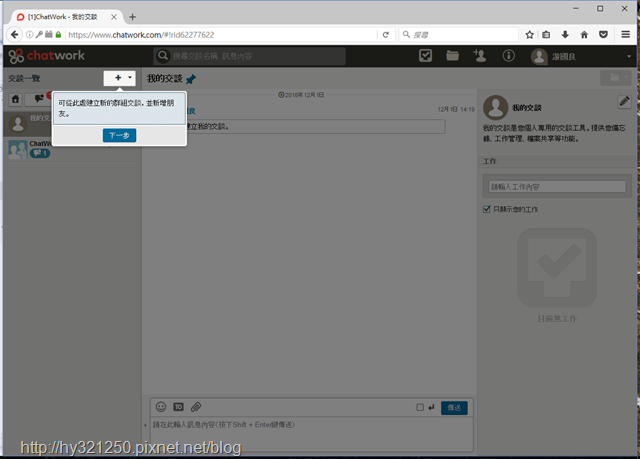The width and height of the screenshot is (640, 459).
Task: Click the home filter icon in chat list
Action: (x=16, y=99)
